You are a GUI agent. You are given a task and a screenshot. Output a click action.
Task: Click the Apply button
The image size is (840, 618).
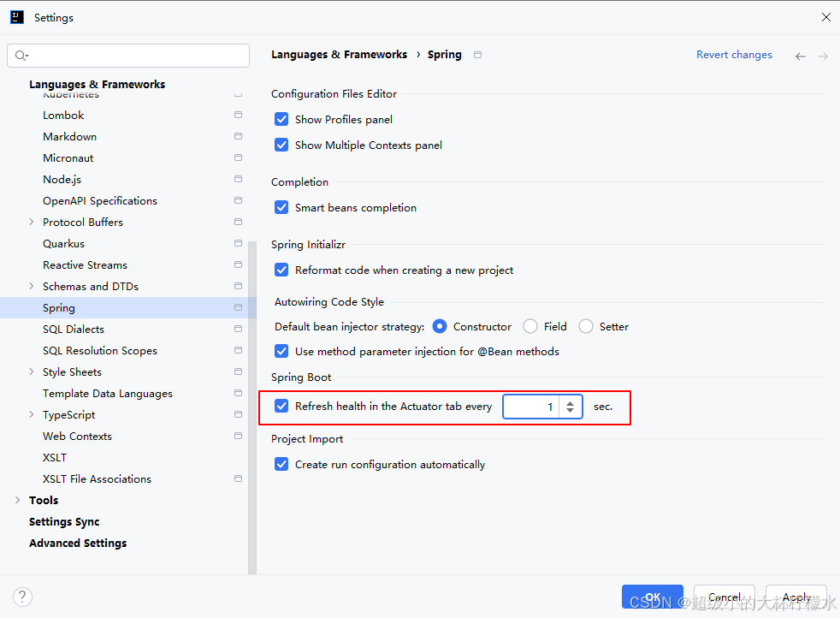(796, 597)
